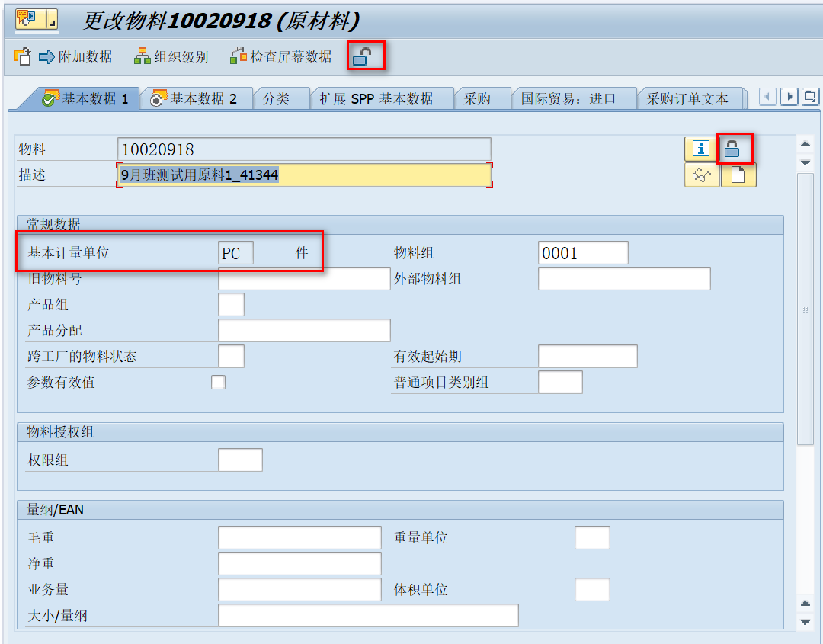Click the unlock padlock icon in toolbar
823x644 pixels.
tap(362, 56)
